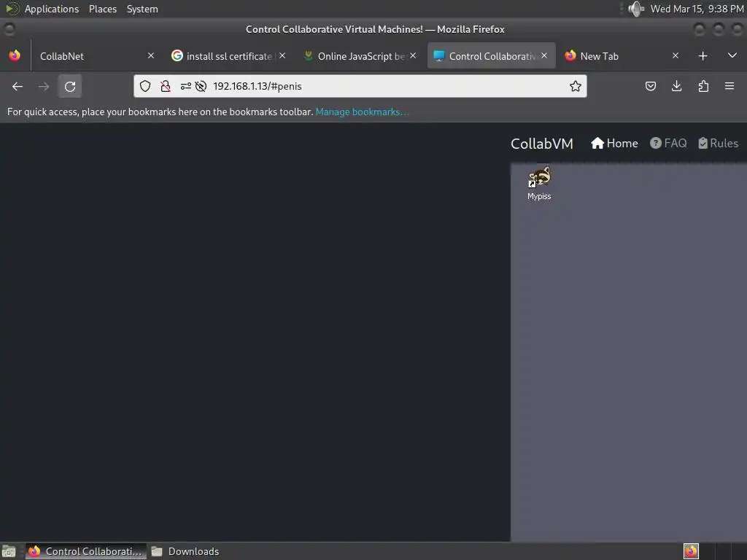The image size is (747, 560).
Task: Open the System menu
Action: [142, 9]
